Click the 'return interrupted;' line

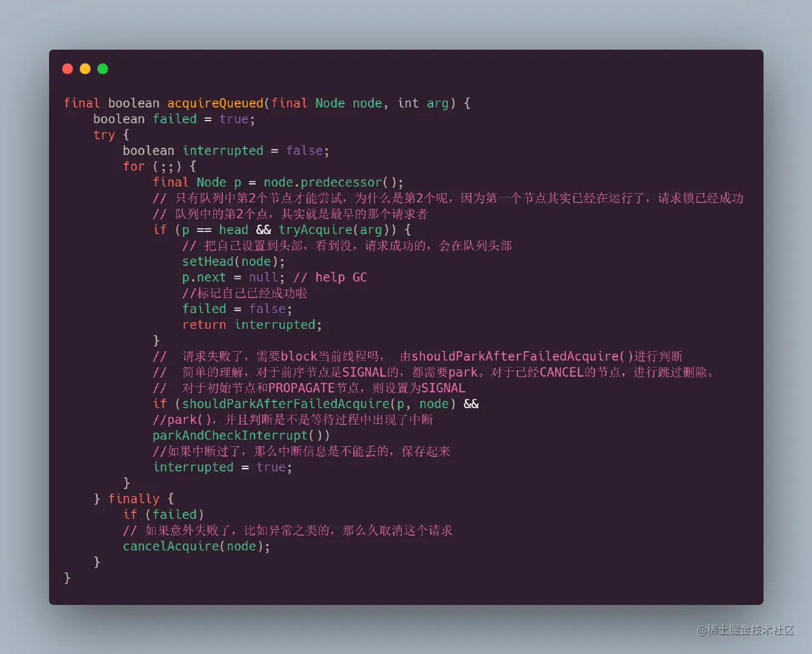pyautogui.click(x=252, y=325)
